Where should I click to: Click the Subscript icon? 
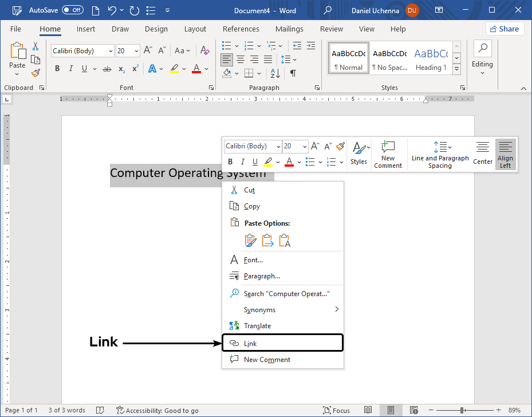[121, 69]
